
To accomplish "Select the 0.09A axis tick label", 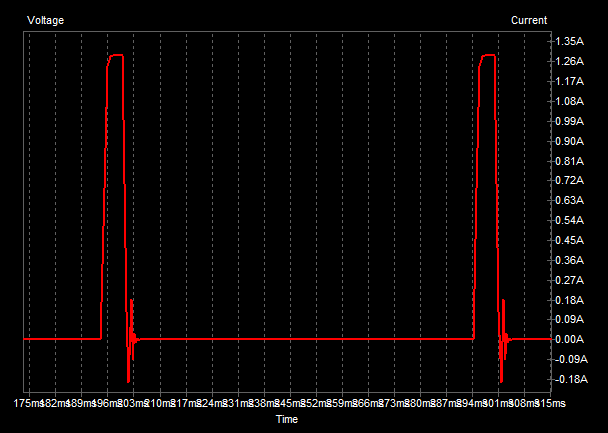I will pyautogui.click(x=570, y=319).
